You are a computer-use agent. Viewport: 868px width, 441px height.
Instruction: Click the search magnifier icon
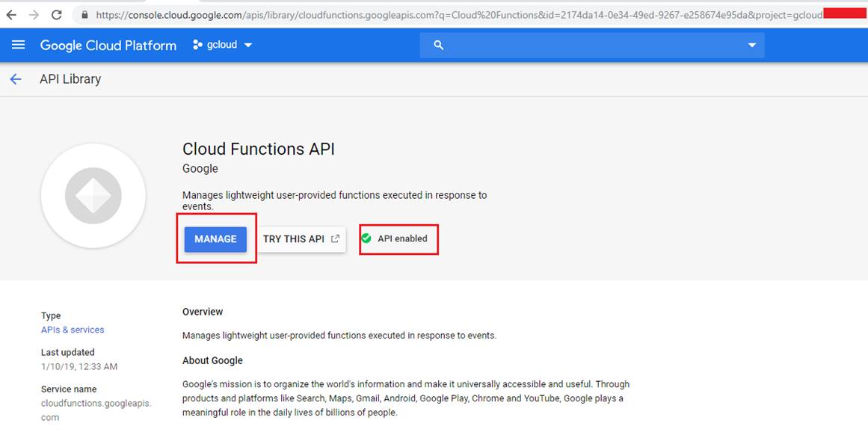tap(438, 46)
